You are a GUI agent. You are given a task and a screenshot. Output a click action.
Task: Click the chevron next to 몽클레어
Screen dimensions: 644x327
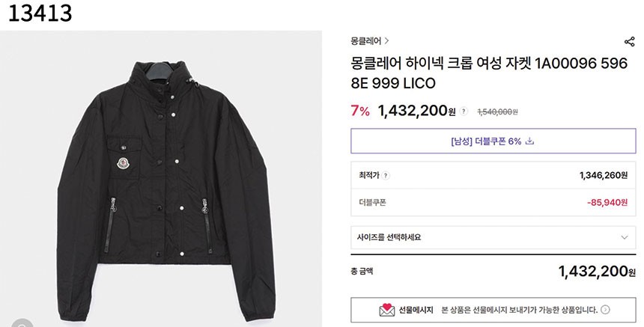click(x=386, y=41)
